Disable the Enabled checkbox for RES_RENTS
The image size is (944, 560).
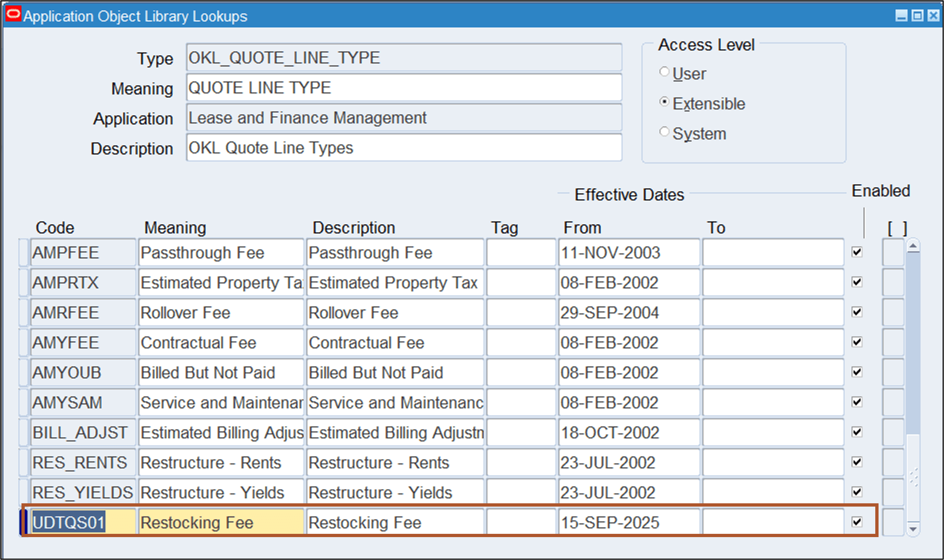click(x=856, y=462)
